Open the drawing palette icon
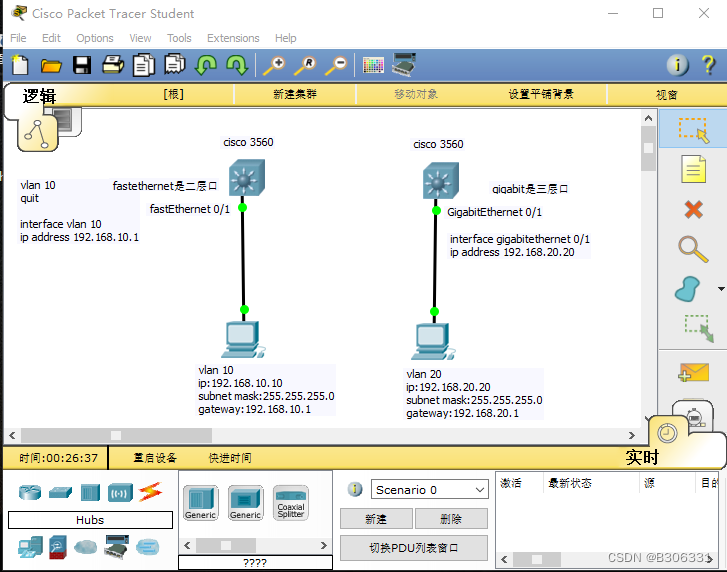Viewport: 727px width, 572px height. coord(373,65)
